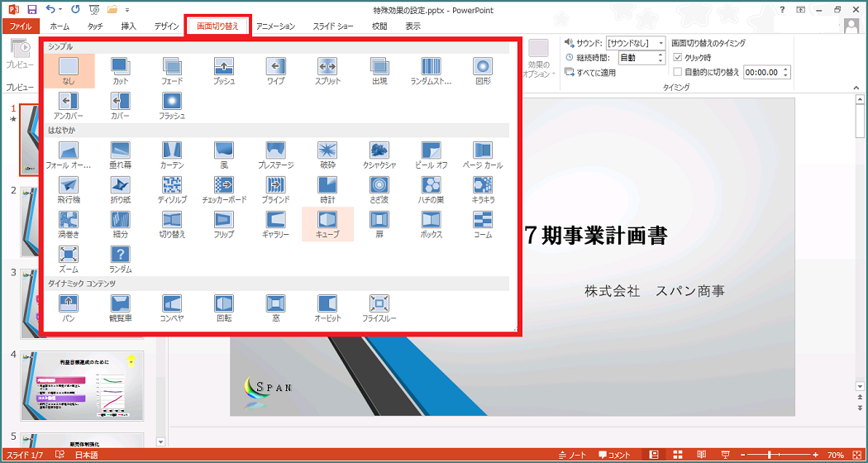868x463 pixels.
Task: Click the 継続時間 input field
Action: pos(637,58)
